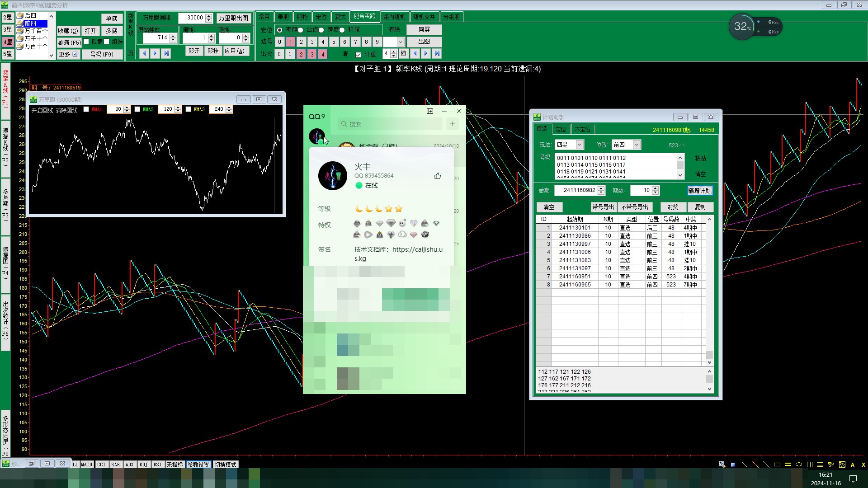Increase the 屏蜡烛数 714 spinner

tap(173, 36)
